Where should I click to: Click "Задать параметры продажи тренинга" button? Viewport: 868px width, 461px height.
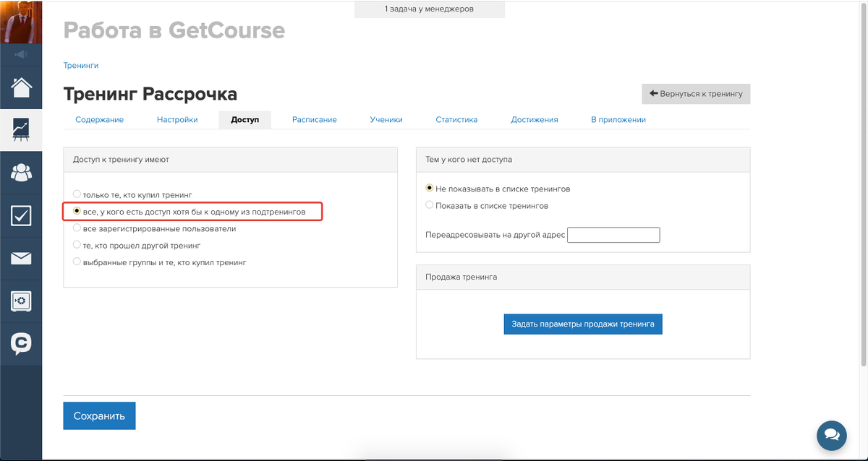point(583,324)
